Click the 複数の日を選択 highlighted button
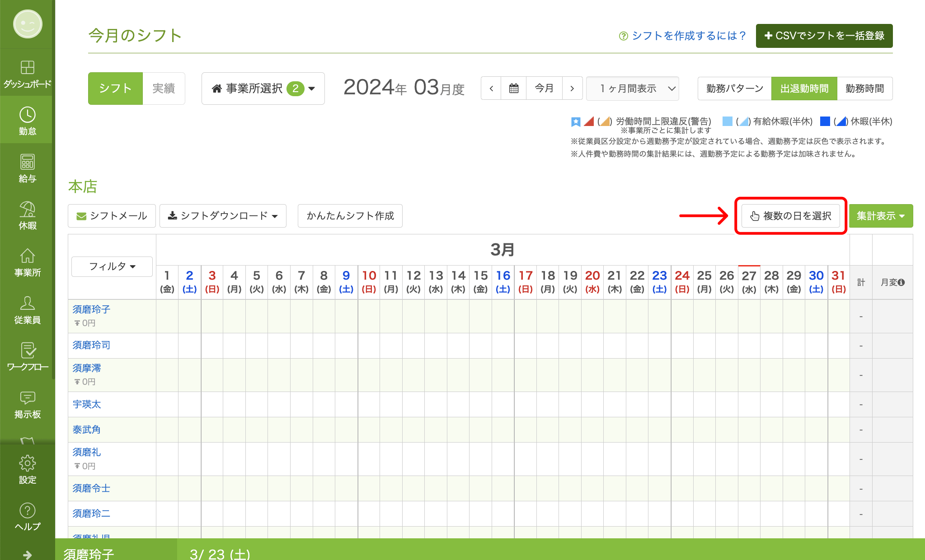925x560 pixels. pyautogui.click(x=790, y=216)
